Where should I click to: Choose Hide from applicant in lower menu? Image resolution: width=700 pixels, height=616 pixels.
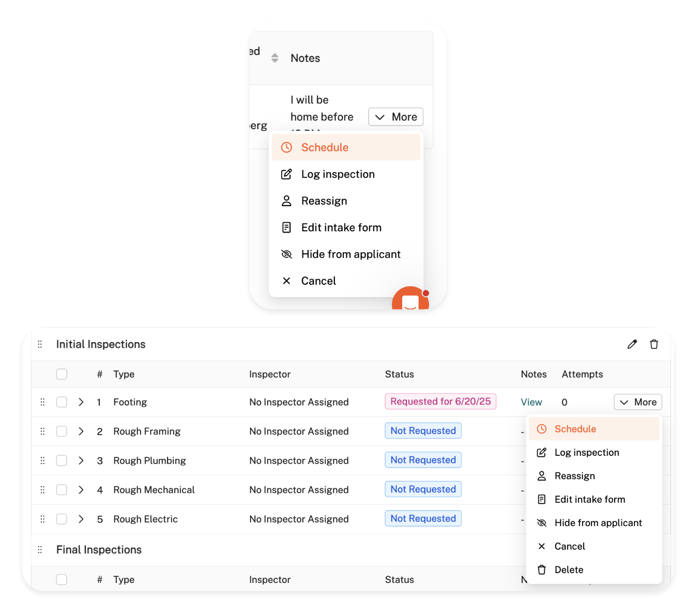(598, 523)
